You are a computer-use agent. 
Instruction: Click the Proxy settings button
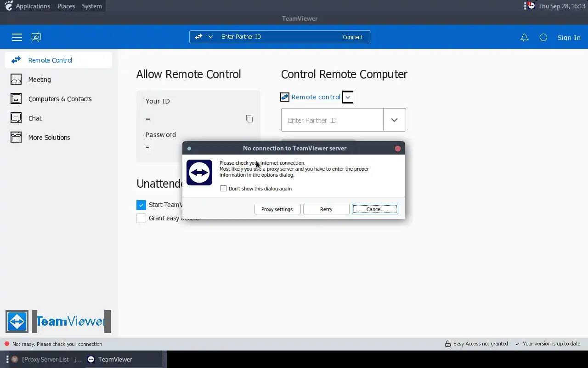pos(277,209)
